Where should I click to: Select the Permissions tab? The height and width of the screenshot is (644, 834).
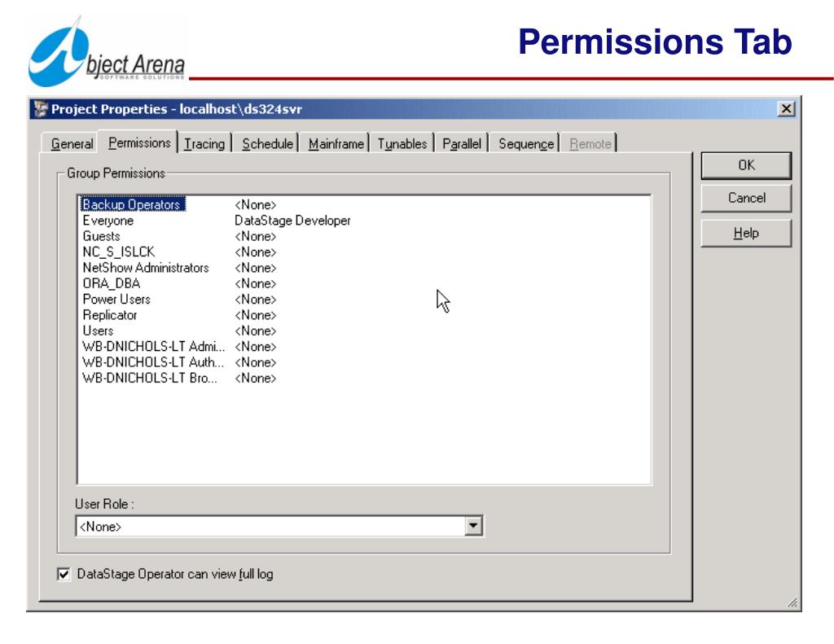139,142
